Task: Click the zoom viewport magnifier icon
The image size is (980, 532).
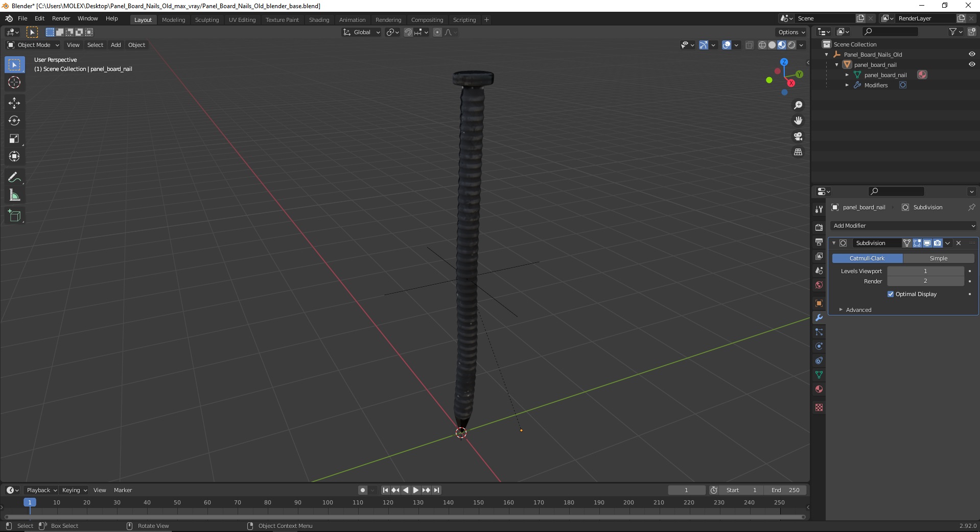Action: [x=798, y=105]
